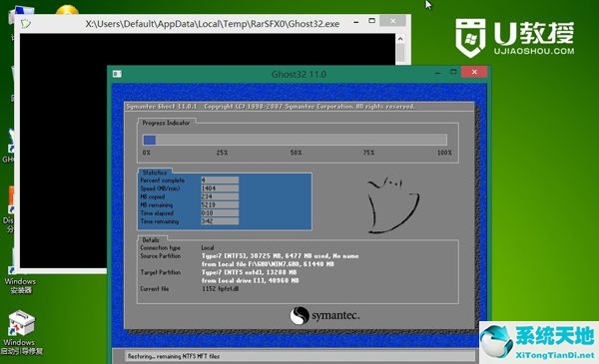Click the MB copied value 234

click(220, 196)
